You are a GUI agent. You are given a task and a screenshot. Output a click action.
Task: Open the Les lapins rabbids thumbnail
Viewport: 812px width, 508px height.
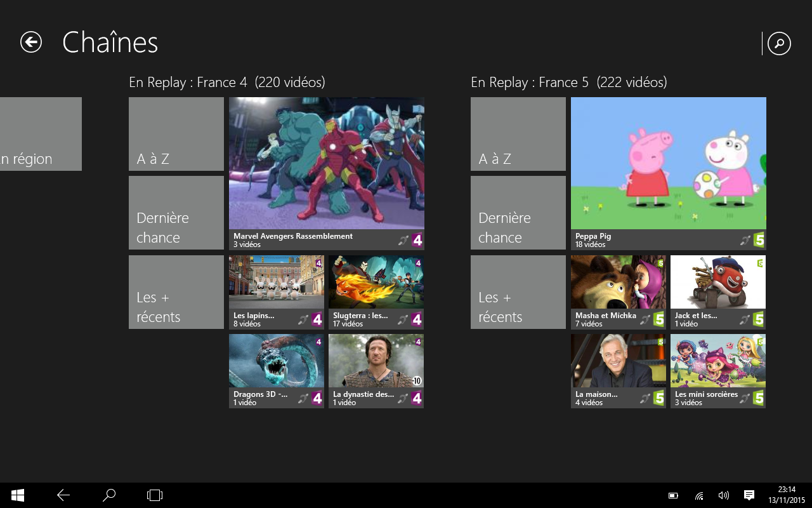click(277, 283)
